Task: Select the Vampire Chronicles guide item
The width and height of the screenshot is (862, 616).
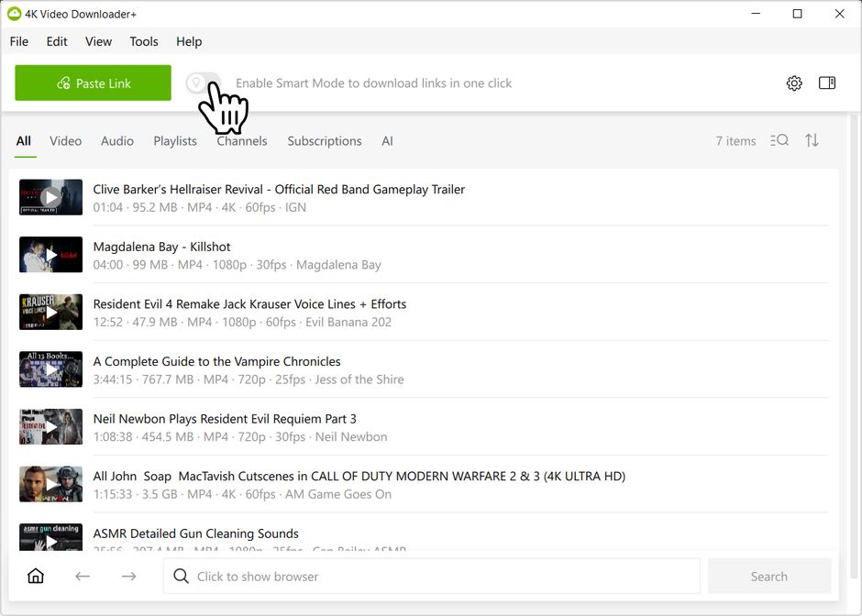Action: (x=424, y=369)
